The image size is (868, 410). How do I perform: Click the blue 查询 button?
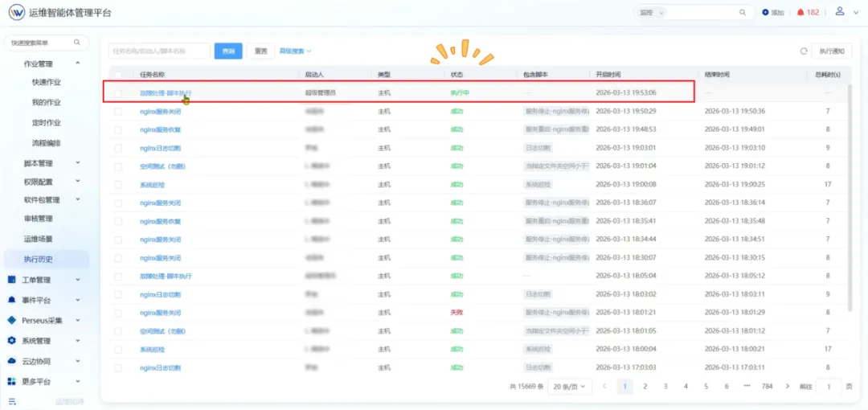click(228, 51)
